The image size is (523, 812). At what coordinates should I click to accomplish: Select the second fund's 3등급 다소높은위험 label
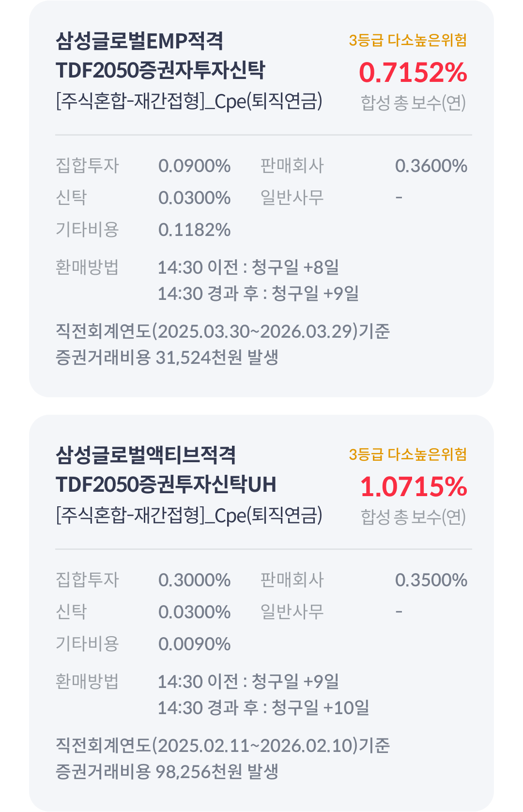(408, 454)
